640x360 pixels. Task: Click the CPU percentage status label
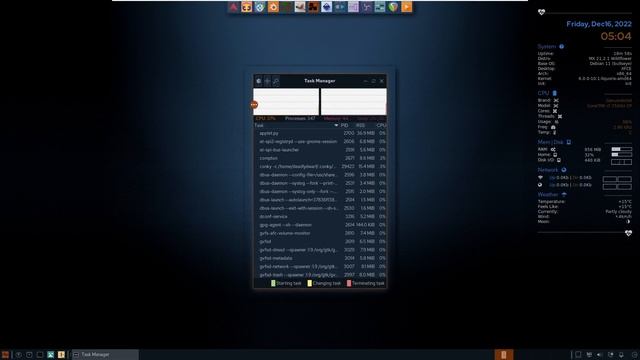coord(266,118)
